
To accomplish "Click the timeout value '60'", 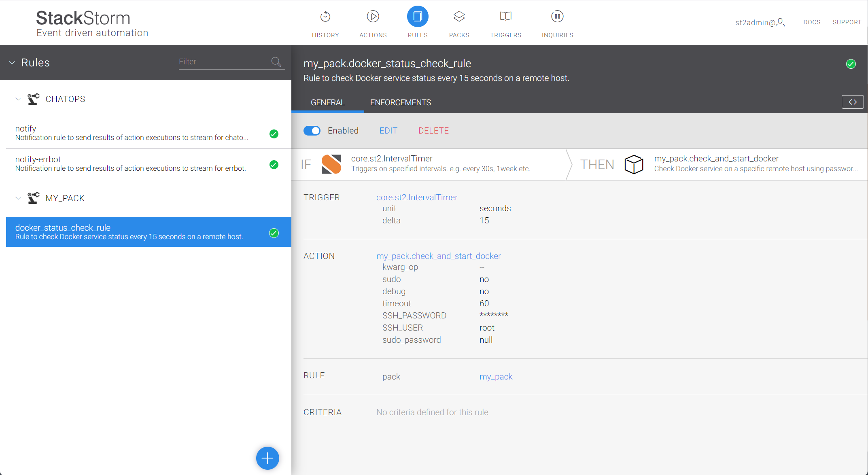I will (484, 303).
